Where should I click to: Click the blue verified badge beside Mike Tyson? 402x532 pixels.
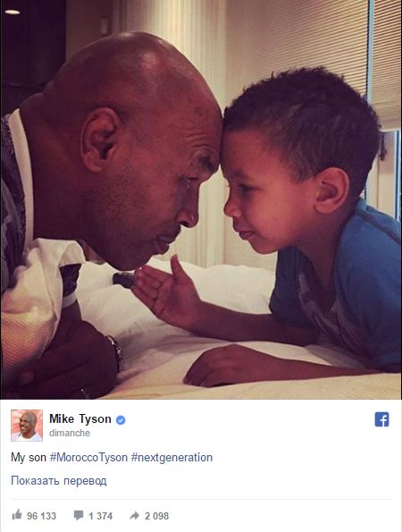pyautogui.click(x=121, y=420)
